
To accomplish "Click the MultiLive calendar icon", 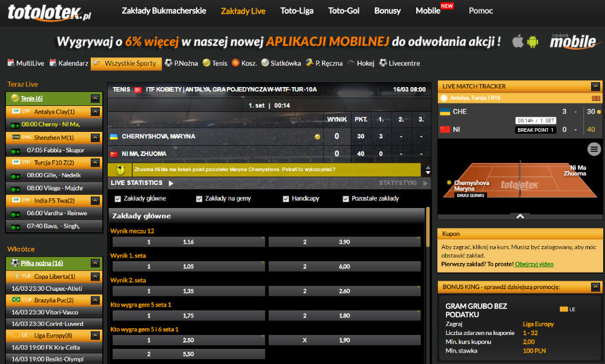I will (11, 63).
